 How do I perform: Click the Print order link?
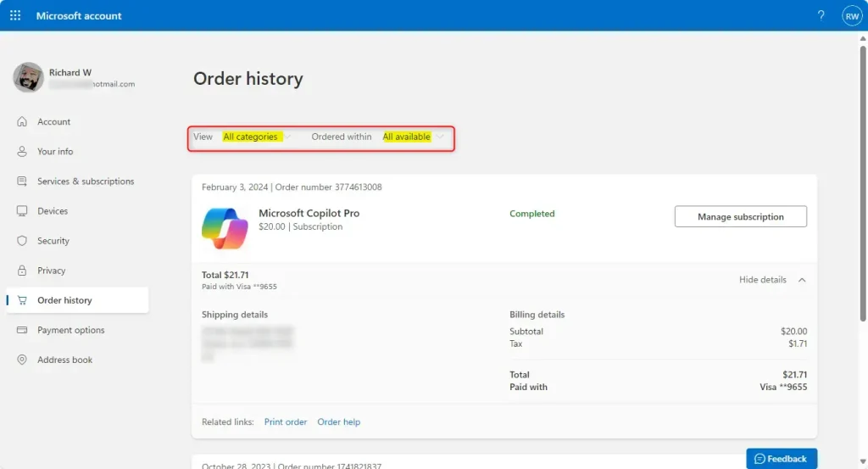pyautogui.click(x=285, y=422)
